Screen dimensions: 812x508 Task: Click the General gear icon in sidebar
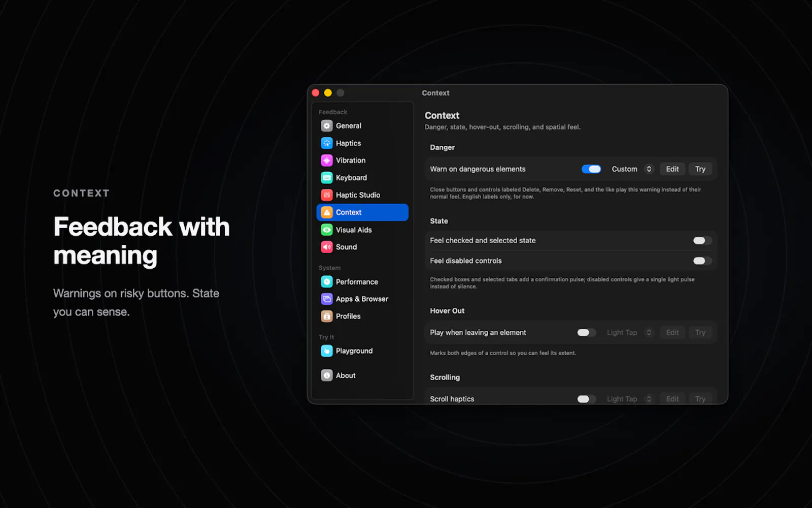[x=327, y=125]
